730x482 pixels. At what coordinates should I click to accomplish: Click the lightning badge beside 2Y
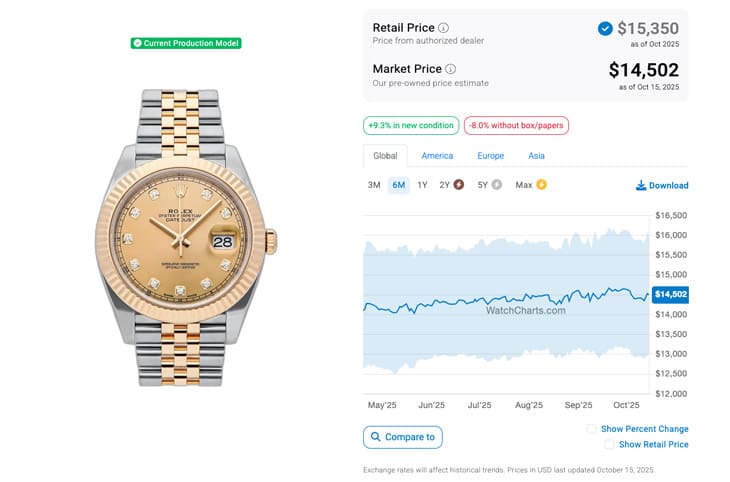click(459, 185)
